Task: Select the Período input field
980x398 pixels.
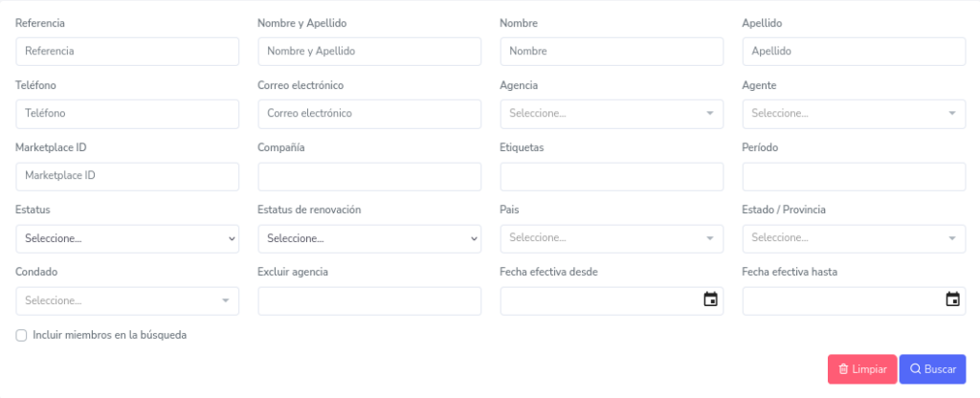Action: pos(854,176)
